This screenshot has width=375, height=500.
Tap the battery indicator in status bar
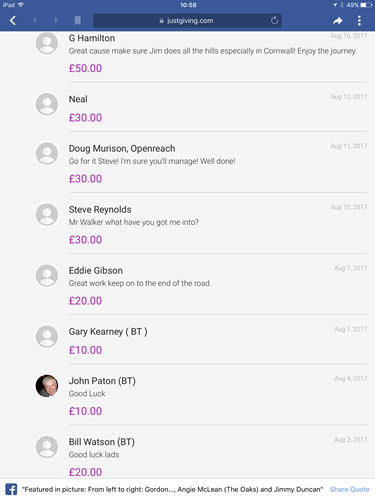coord(366,5)
